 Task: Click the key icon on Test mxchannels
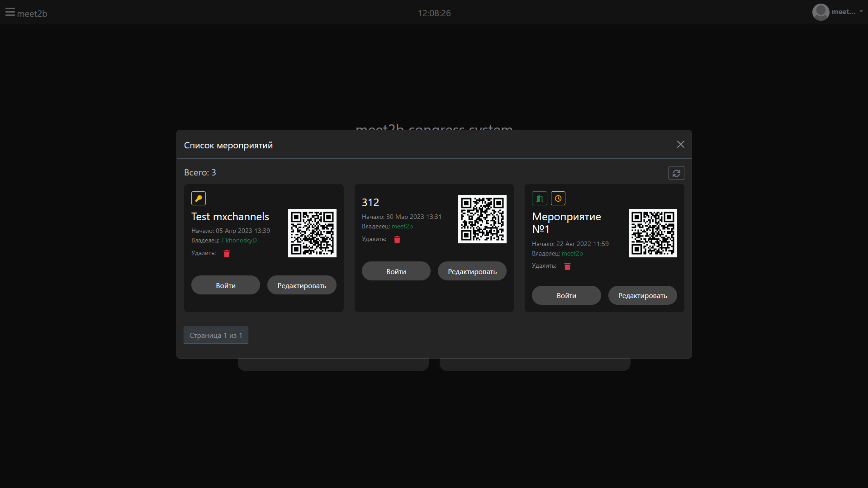(199, 199)
